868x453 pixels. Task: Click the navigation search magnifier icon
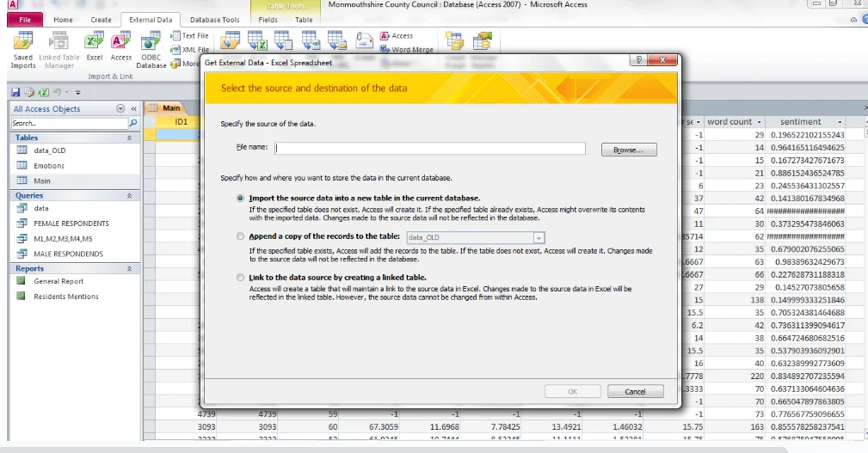[x=133, y=123]
